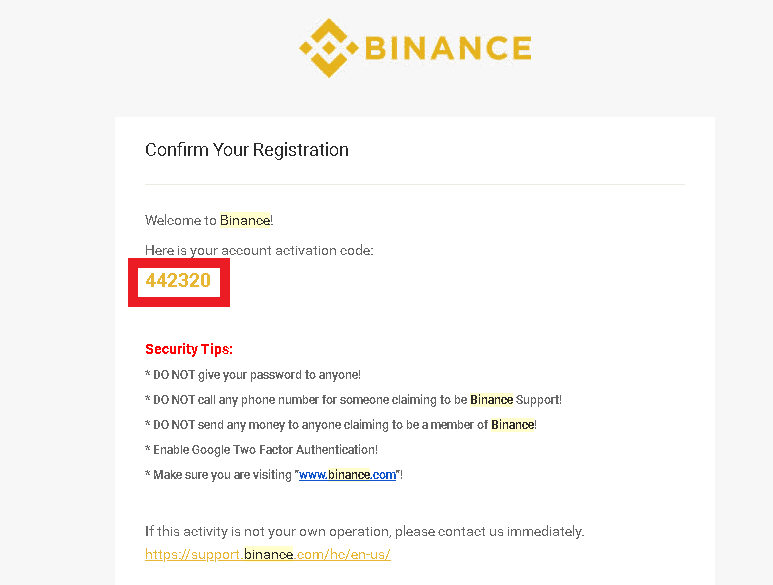This screenshot has width=773, height=585.
Task: Click the Enable Google Two Factor Authentication tip
Action: (x=262, y=449)
